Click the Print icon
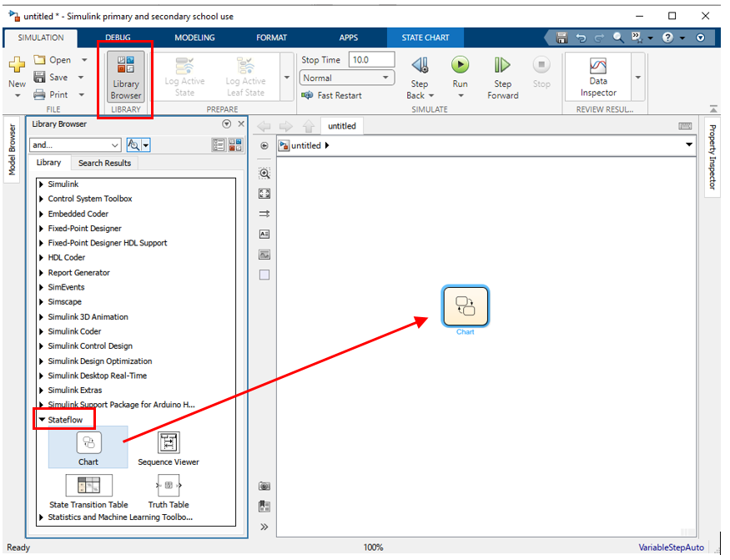This screenshot has width=730, height=560. coord(39,94)
